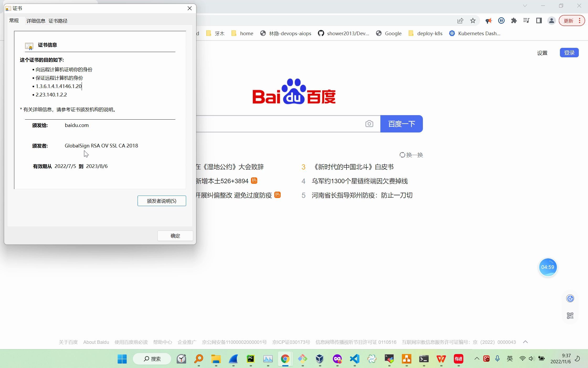Open the 牙木 bookmark folder
588x368 pixels.
click(215, 33)
